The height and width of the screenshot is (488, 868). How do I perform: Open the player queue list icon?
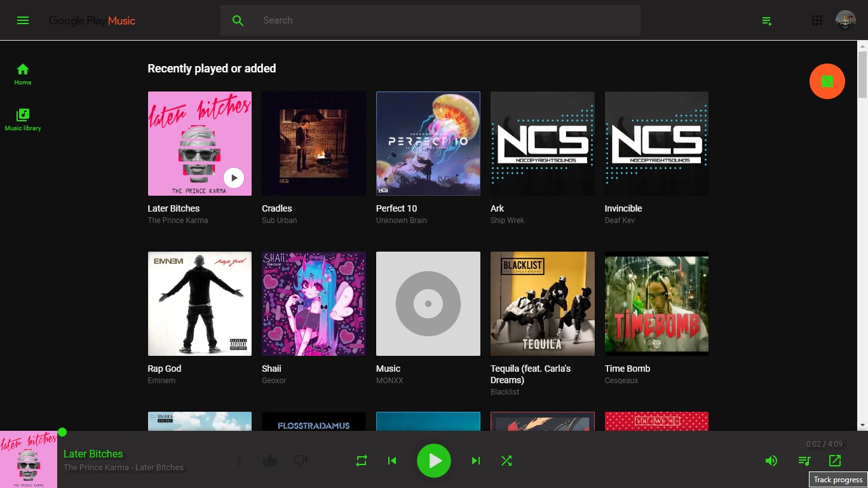pos(804,461)
